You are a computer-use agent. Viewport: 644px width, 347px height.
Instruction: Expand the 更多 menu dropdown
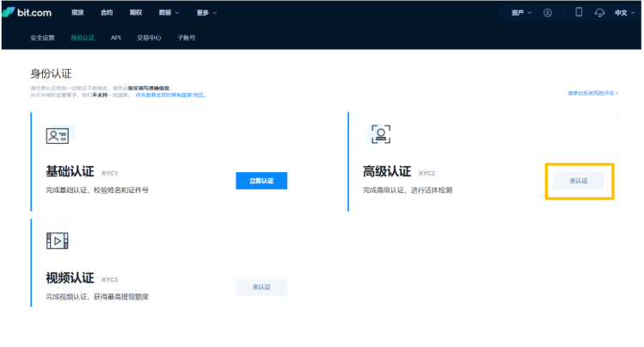(206, 13)
